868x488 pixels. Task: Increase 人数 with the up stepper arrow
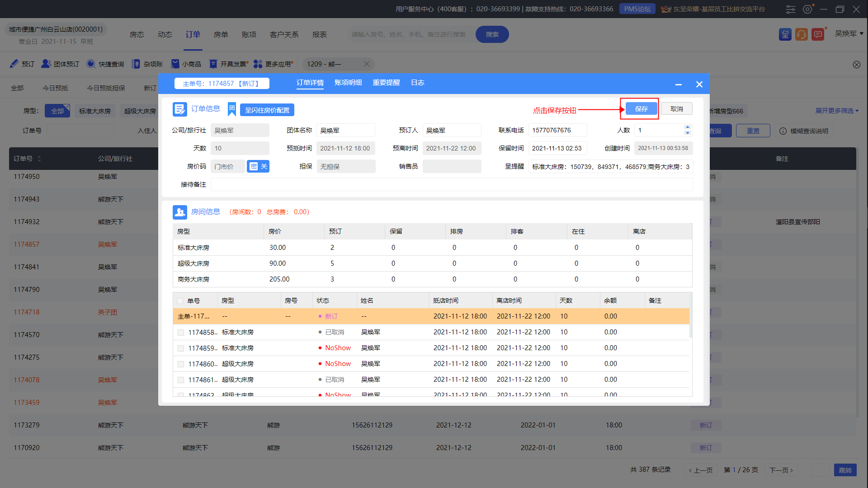(x=687, y=127)
